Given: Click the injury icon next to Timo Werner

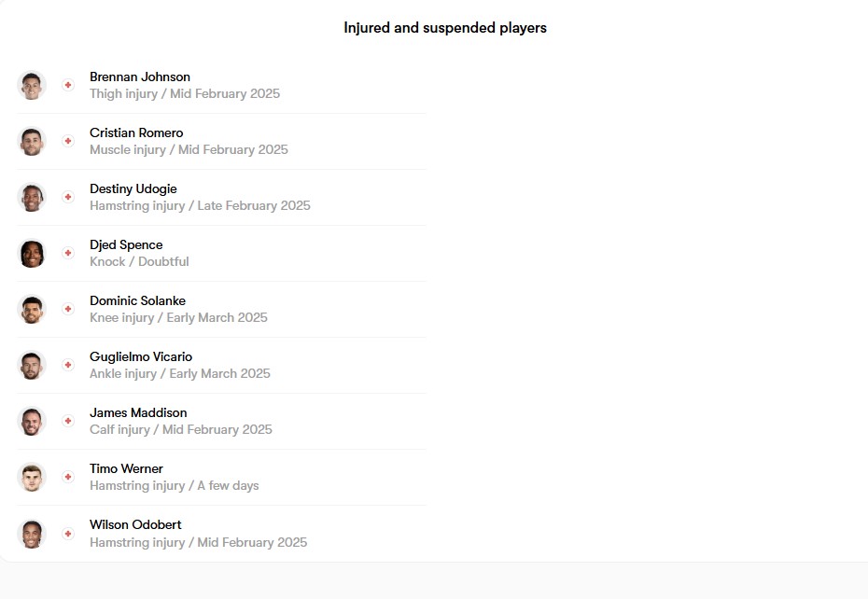Looking at the screenshot, I should [x=67, y=477].
